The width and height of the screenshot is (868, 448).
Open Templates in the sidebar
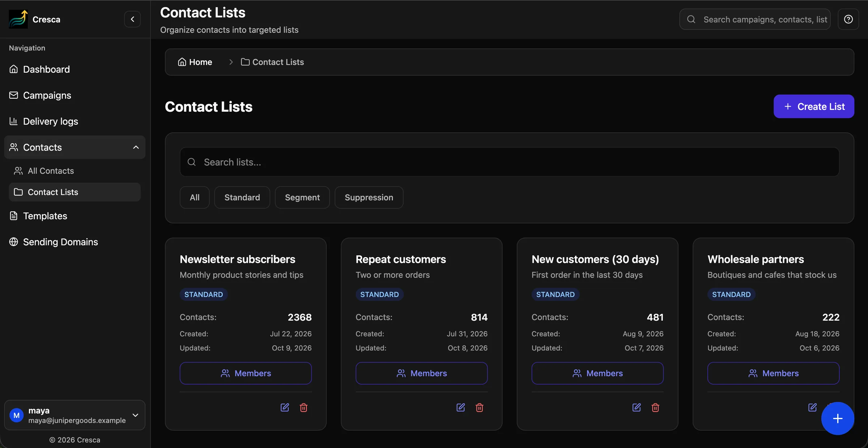click(x=75, y=216)
